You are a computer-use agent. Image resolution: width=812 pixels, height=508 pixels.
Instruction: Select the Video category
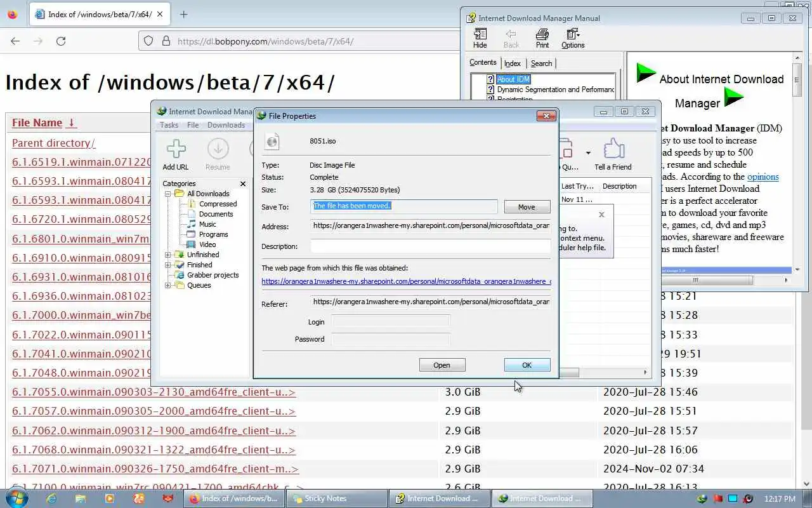207,244
